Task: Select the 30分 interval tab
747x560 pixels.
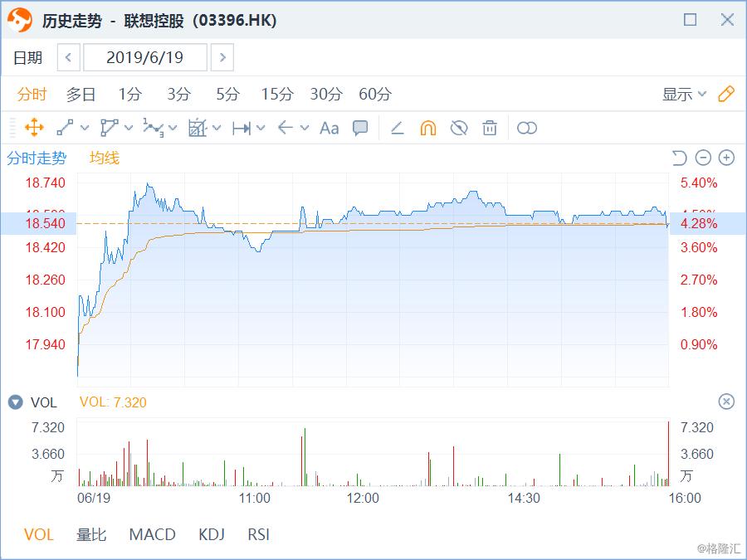Action: [x=326, y=94]
